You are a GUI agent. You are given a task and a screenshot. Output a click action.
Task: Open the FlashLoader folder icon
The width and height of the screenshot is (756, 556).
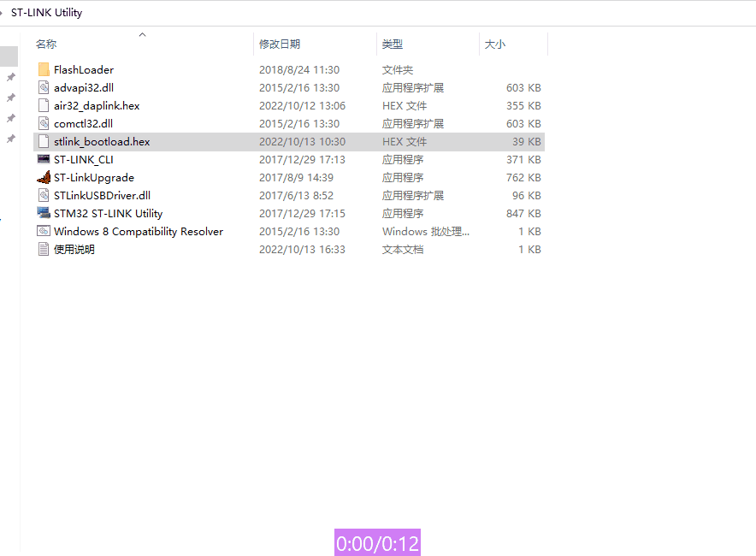click(x=44, y=69)
